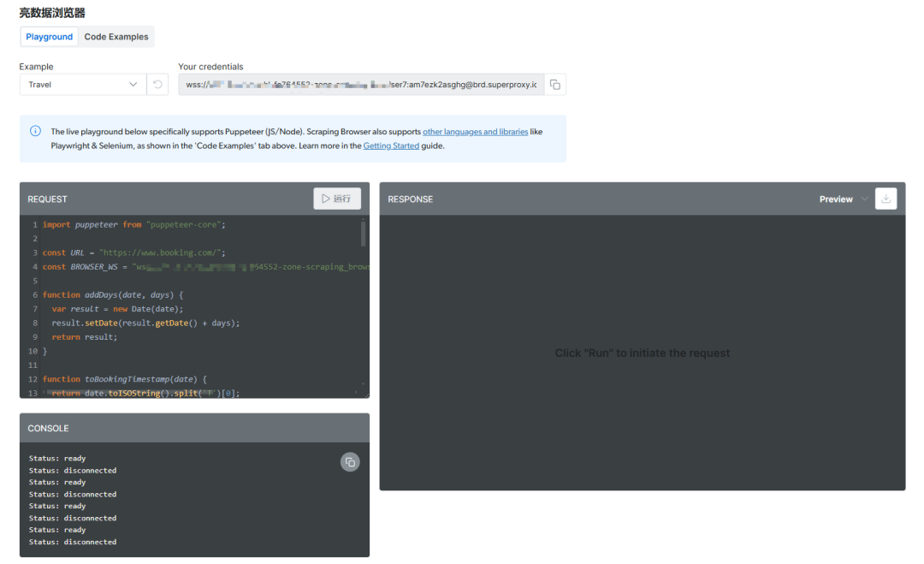This screenshot has width=924, height=564.
Task: Click the RESPONSE panel header label
Action: 410,199
